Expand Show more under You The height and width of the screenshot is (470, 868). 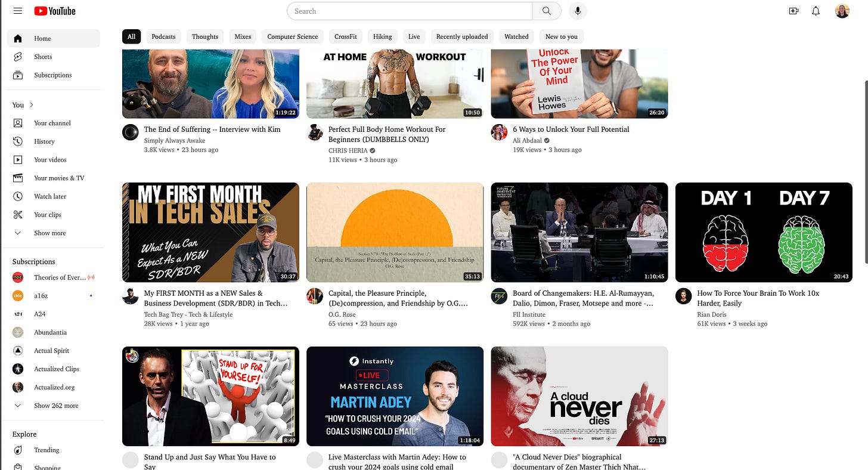[x=53, y=233]
